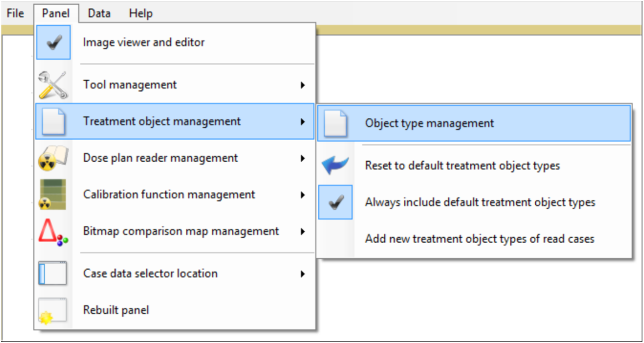Close the open Panel menu
This screenshot has height=343, width=644.
pos(56,13)
